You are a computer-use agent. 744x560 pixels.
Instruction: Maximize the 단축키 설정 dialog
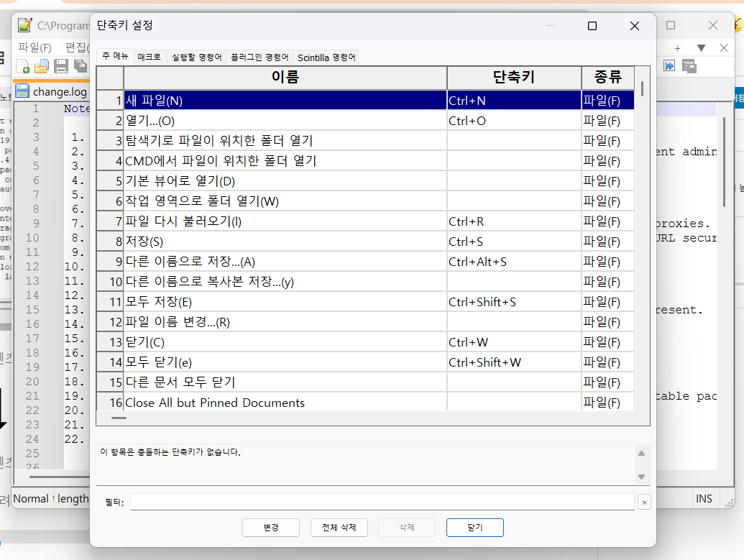(592, 26)
